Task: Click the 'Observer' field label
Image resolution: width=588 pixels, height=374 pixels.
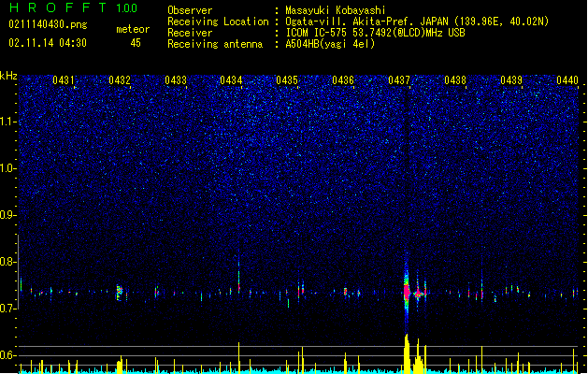Action: coord(190,10)
